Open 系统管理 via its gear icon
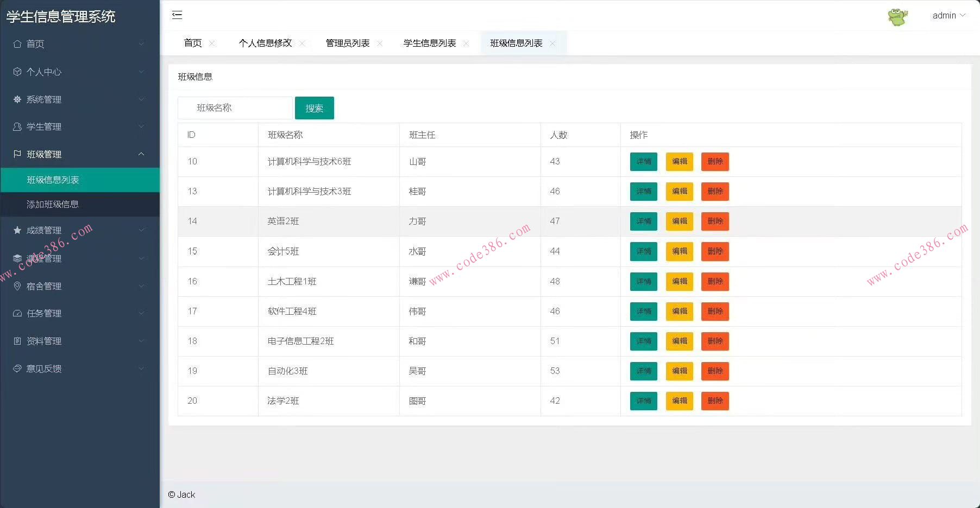Viewport: 980px width, 508px height. [x=17, y=99]
